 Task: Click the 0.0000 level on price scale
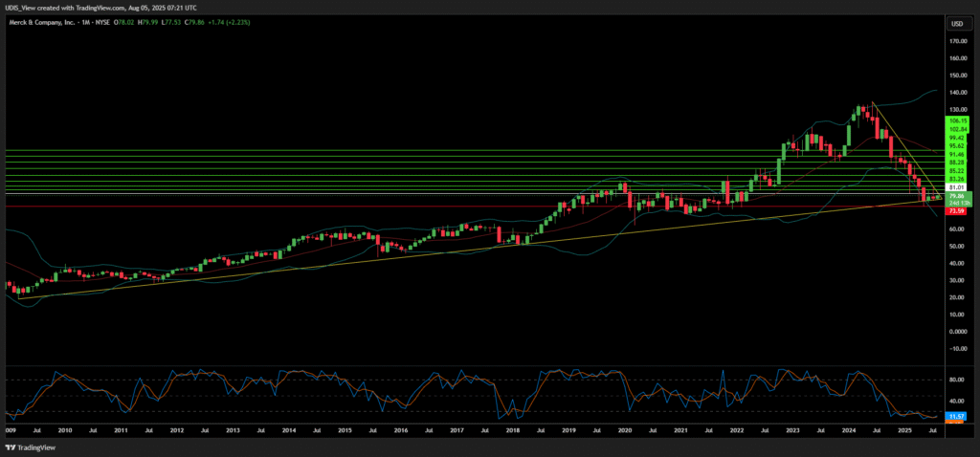point(958,332)
